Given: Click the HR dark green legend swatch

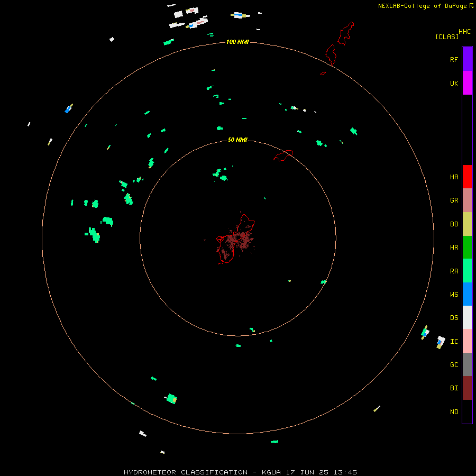Looking at the screenshot, I should [467, 248].
